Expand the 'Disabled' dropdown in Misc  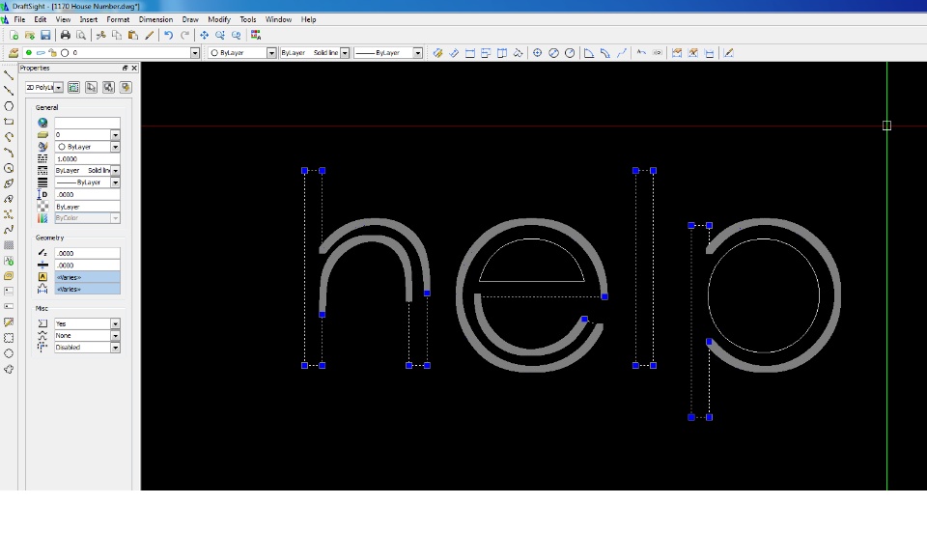click(x=115, y=348)
